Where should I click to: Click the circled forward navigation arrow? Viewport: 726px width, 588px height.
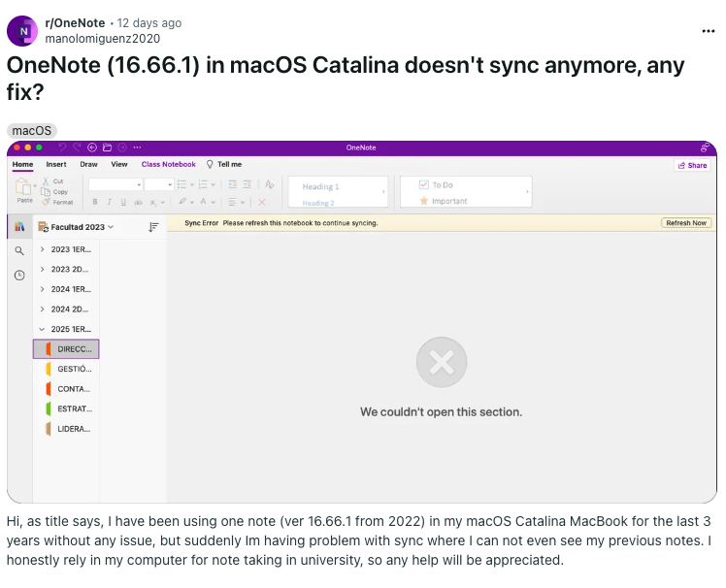pyautogui.click(x=121, y=147)
